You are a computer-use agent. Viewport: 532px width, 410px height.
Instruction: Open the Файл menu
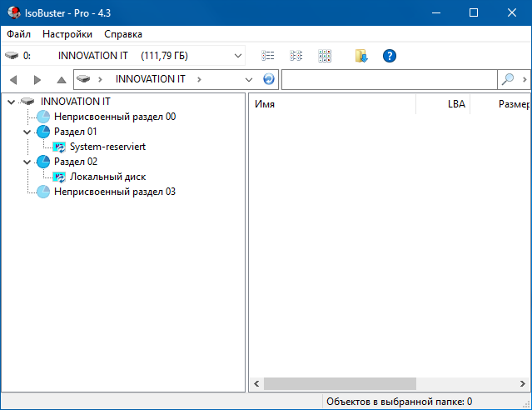pyautogui.click(x=18, y=34)
